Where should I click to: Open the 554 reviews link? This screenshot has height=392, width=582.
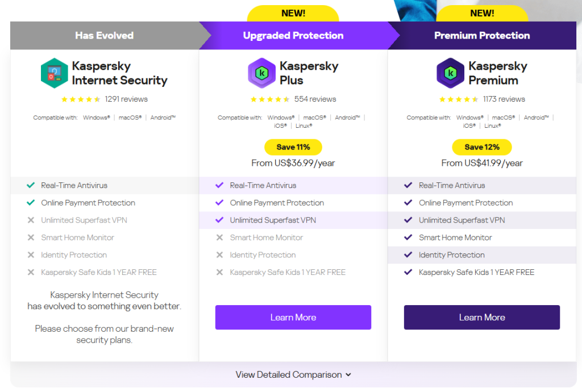tap(315, 98)
